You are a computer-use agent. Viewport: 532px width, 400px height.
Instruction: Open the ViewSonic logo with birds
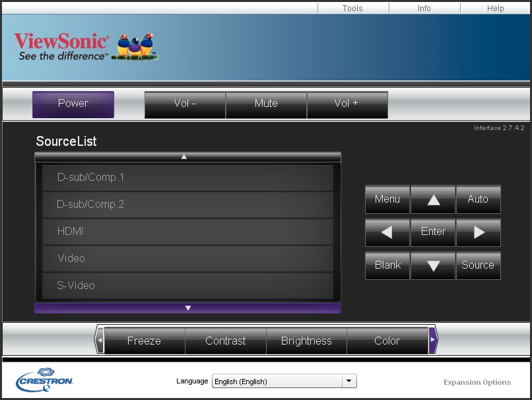point(86,46)
